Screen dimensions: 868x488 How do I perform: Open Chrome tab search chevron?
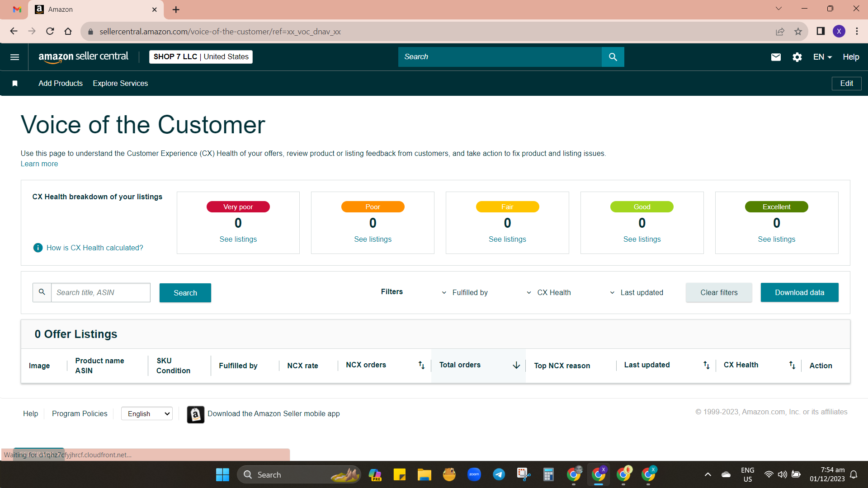point(778,9)
